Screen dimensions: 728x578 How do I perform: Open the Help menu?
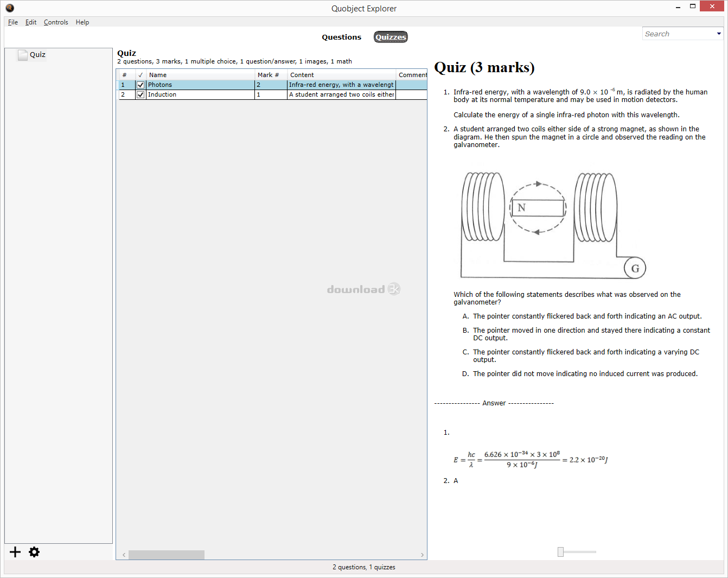click(x=82, y=22)
